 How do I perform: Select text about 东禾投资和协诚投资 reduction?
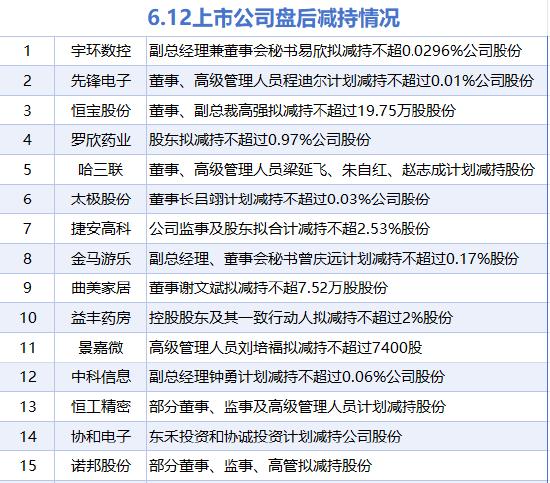tap(275, 436)
